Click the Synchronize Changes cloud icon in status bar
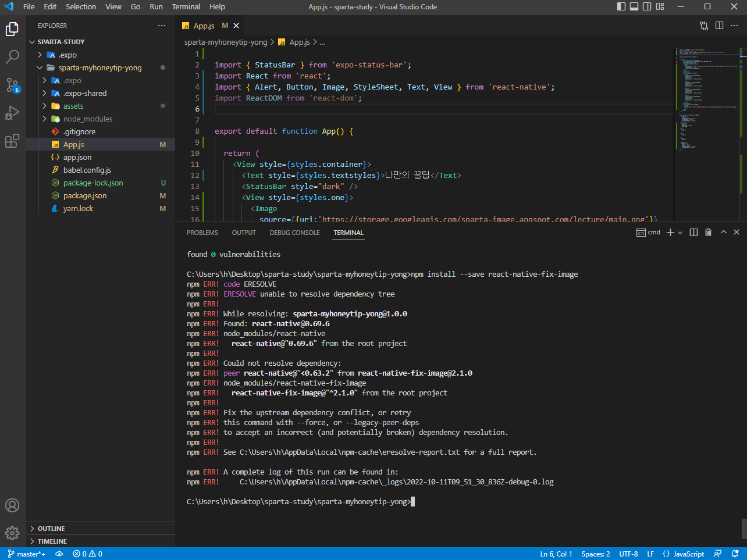The image size is (747, 560). point(59,554)
